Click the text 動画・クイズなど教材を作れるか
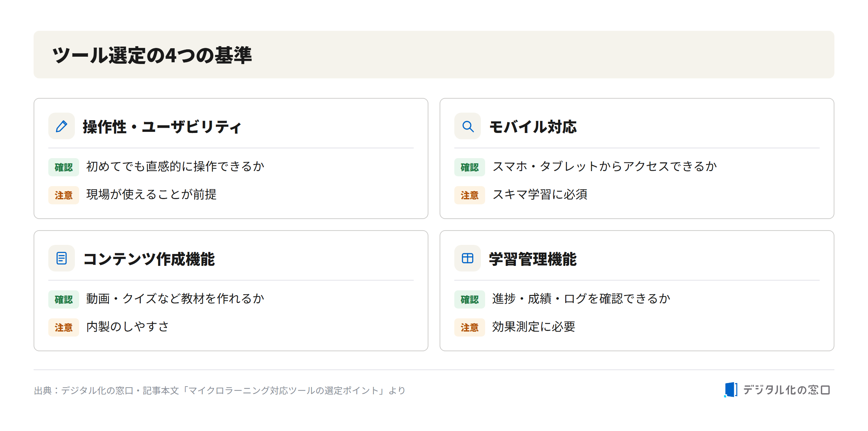This screenshot has width=868, height=431. click(x=175, y=299)
